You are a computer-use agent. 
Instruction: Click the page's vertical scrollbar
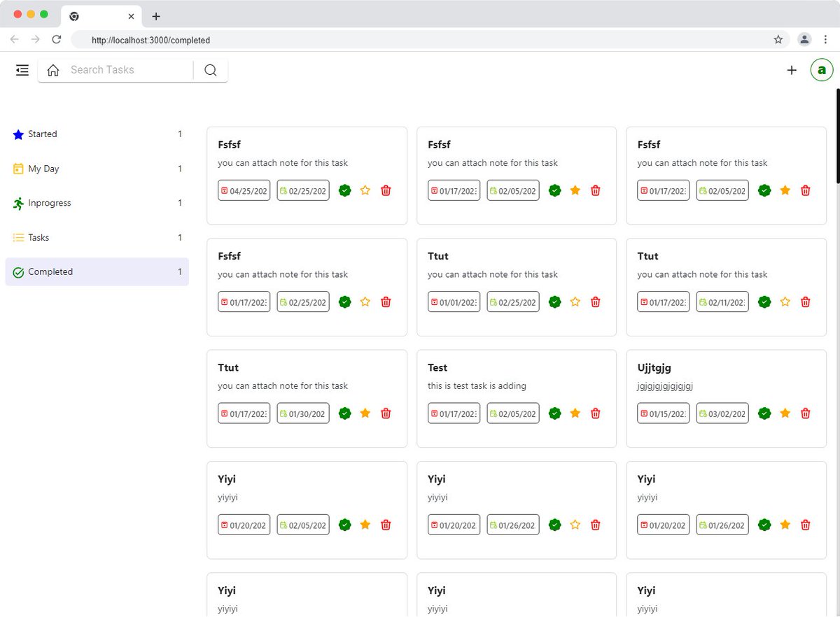coord(837,136)
